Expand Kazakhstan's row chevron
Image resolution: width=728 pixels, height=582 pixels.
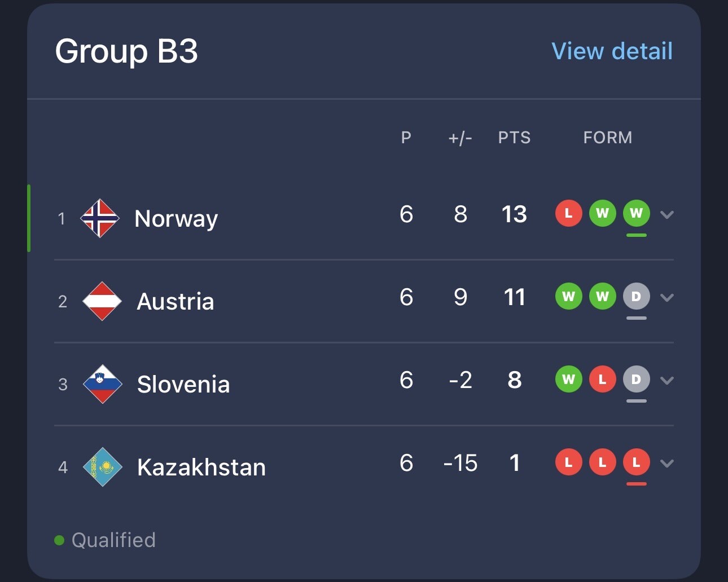[667, 463]
